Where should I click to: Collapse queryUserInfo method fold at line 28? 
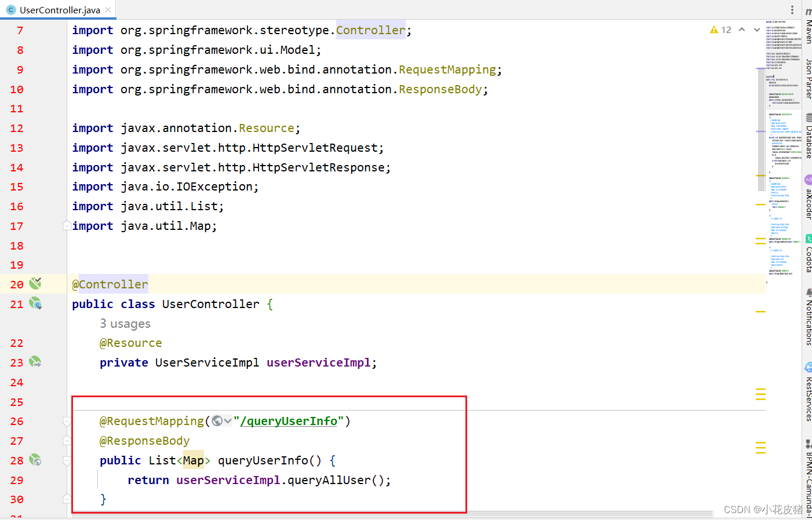(x=67, y=461)
